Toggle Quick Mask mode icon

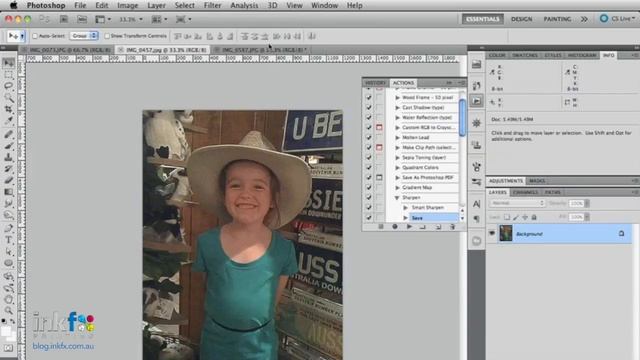(x=9, y=348)
